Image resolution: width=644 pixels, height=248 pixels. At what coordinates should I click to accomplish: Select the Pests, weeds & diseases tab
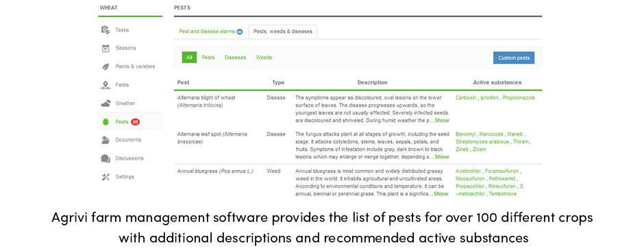tap(282, 32)
